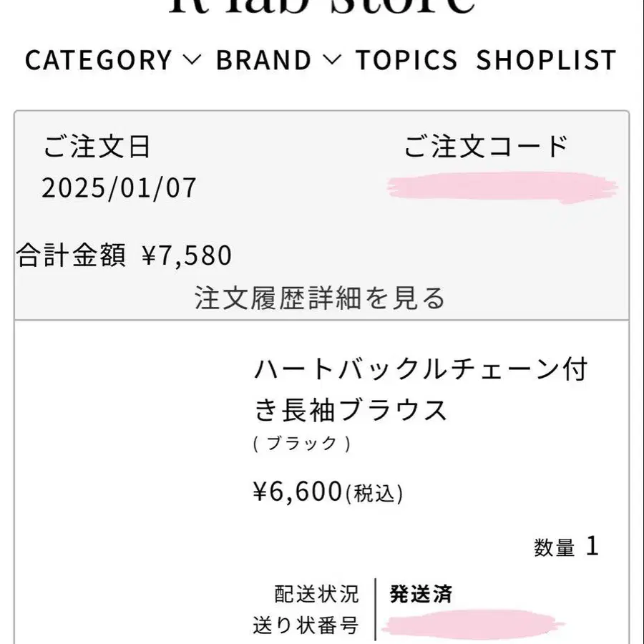The width and height of the screenshot is (644, 644).
Task: Go to the TOPICS page
Action: tap(406, 60)
